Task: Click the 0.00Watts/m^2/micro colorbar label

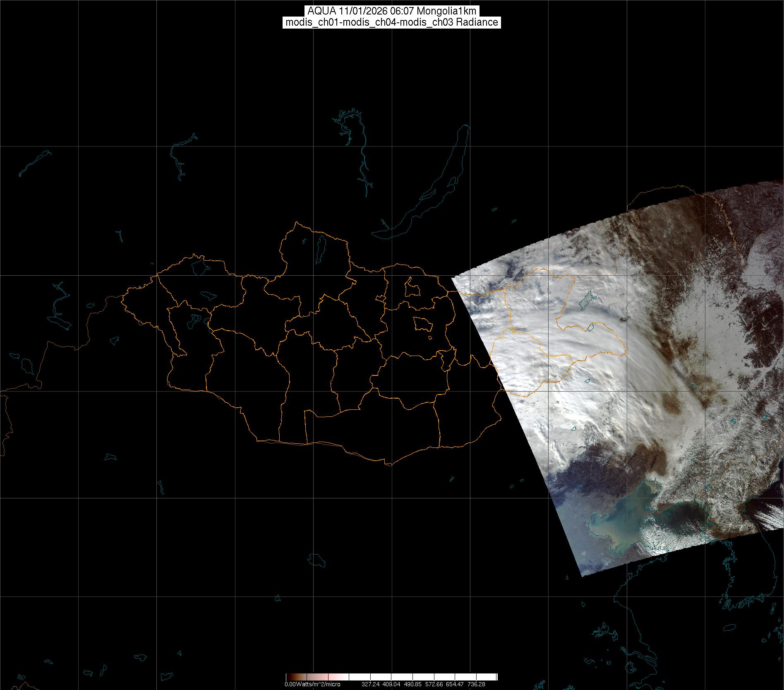Action: [x=312, y=684]
